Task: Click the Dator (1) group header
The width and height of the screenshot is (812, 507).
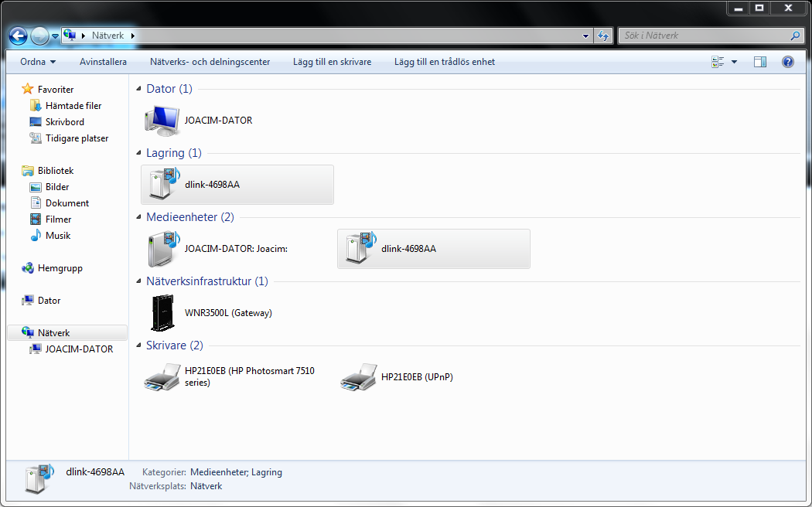Action: click(x=169, y=89)
